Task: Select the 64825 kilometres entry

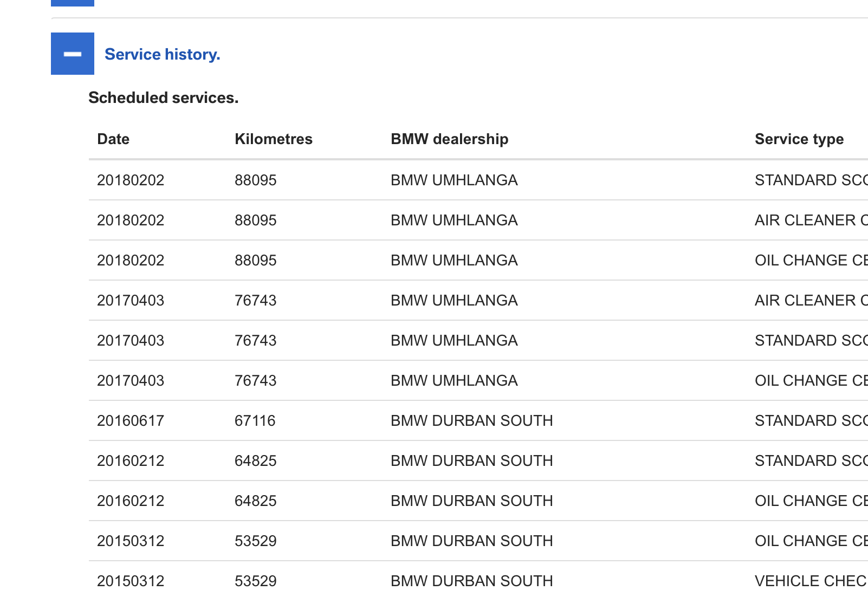Action: [x=255, y=460]
